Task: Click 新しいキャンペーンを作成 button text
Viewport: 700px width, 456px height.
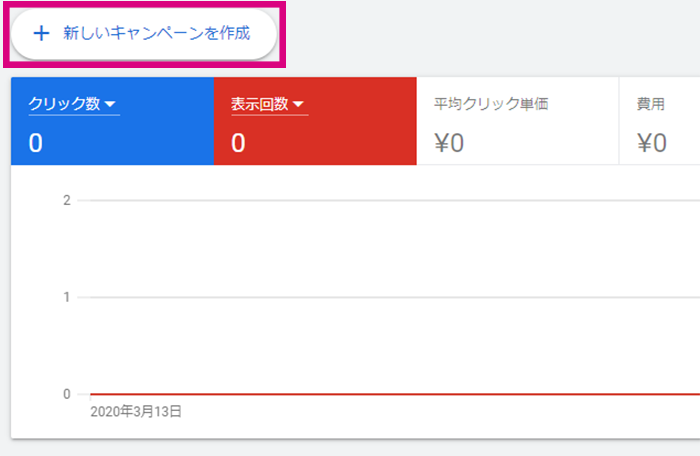Action: pos(157,33)
